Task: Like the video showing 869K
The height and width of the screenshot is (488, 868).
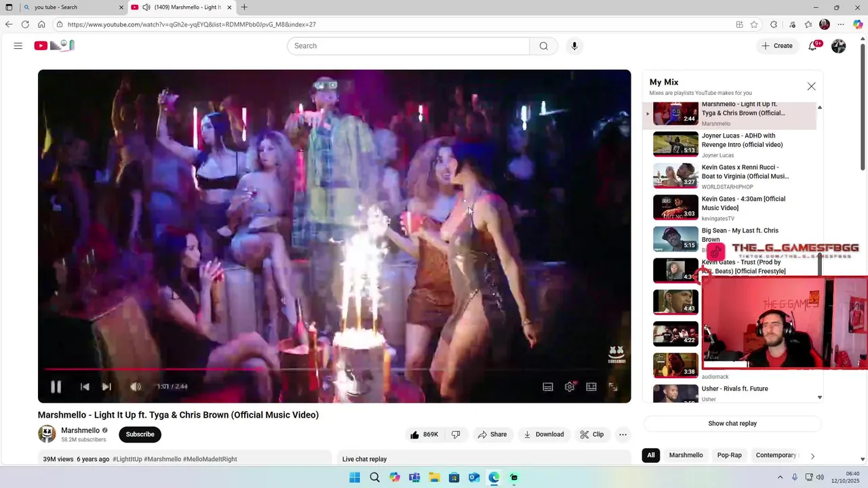Action: pyautogui.click(x=424, y=434)
